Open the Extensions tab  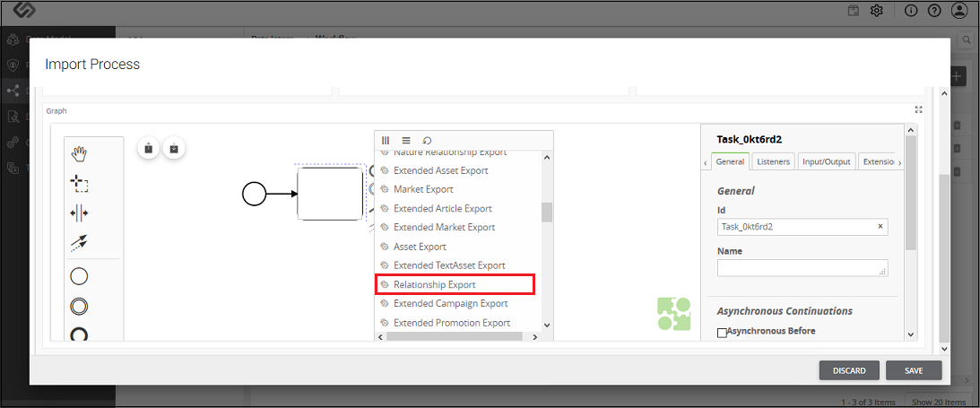[876, 161]
